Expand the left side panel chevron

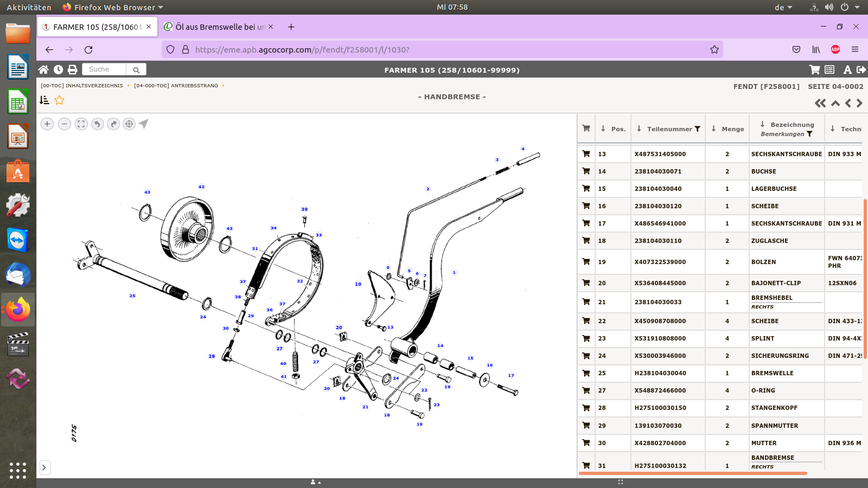point(44,467)
